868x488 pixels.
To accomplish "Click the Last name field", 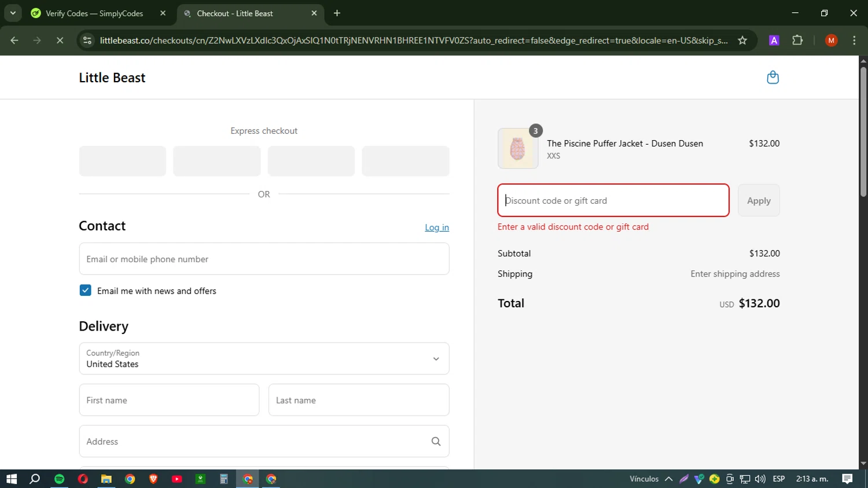I will [x=359, y=400].
